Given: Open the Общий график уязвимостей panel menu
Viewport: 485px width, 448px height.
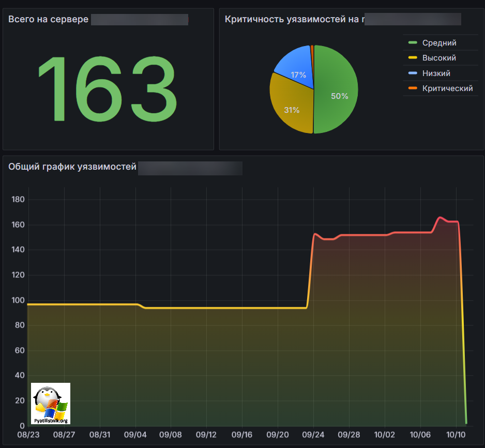Looking at the screenshot, I should pyautogui.click(x=72, y=167).
